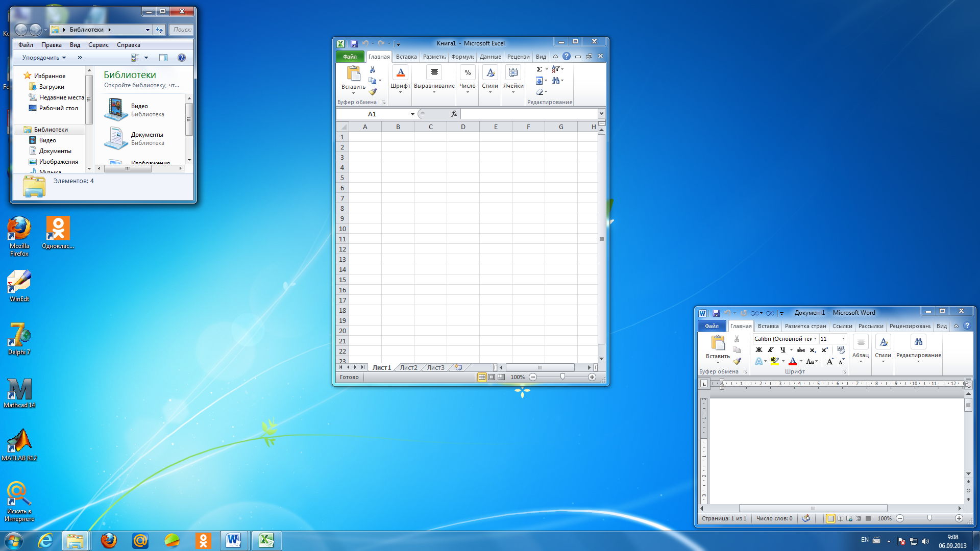Click Internet Explorer icon on taskbar
The image size is (980, 551).
[x=45, y=541]
